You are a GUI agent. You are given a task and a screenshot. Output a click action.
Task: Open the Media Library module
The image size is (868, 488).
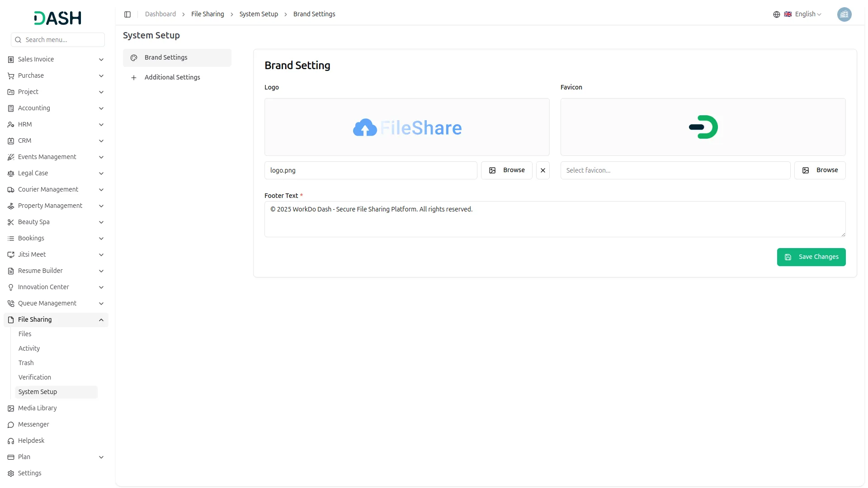tap(37, 408)
